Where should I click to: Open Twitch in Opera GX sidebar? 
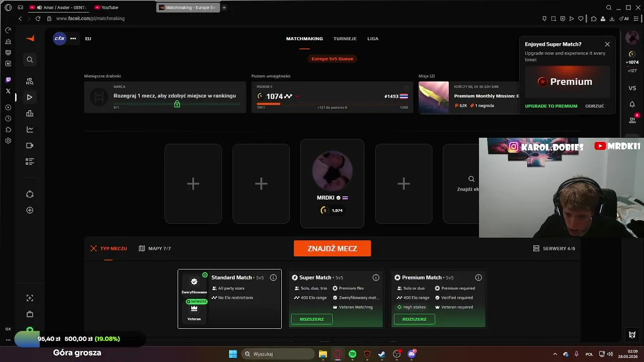tap(8, 80)
